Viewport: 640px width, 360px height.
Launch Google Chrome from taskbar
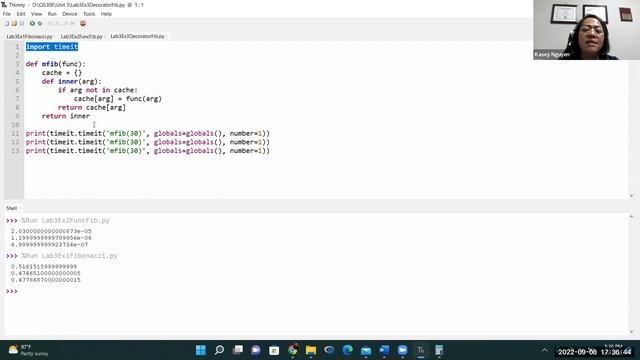(293, 350)
